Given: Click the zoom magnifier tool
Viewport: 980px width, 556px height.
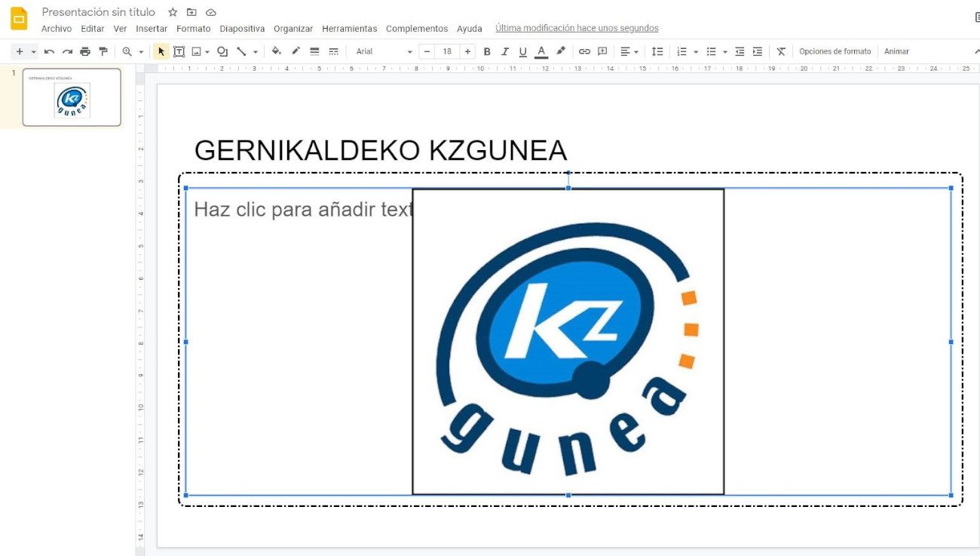Looking at the screenshot, I should click(x=127, y=51).
